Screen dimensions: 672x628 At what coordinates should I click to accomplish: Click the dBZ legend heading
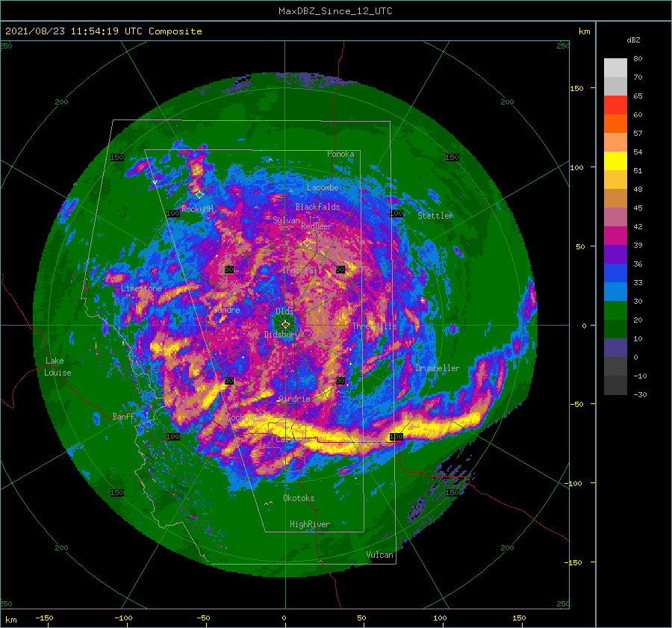pyautogui.click(x=633, y=40)
